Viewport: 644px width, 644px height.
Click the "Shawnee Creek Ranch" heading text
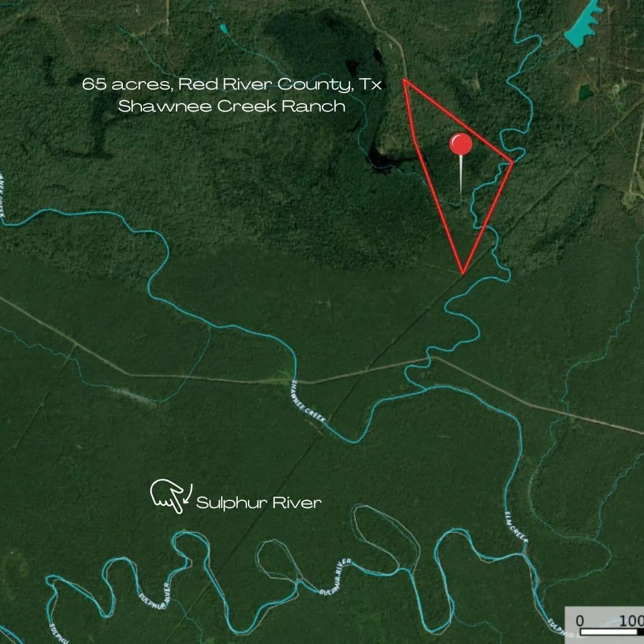pos(232,106)
